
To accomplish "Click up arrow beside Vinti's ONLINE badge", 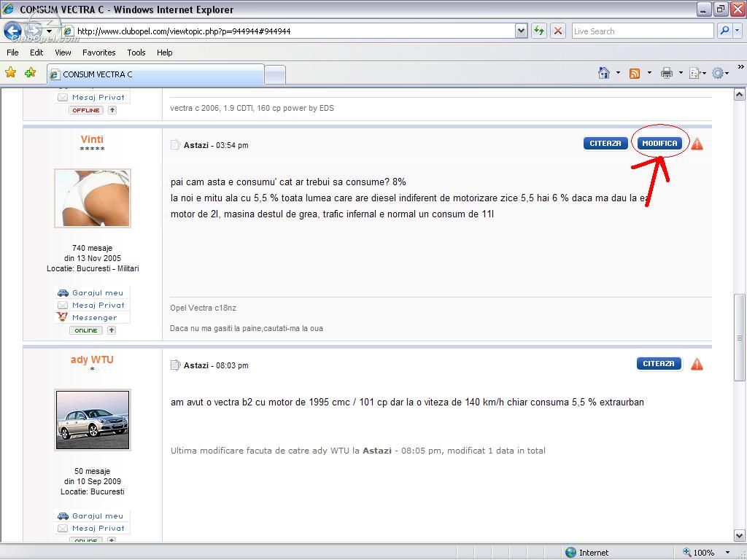I will 112,330.
